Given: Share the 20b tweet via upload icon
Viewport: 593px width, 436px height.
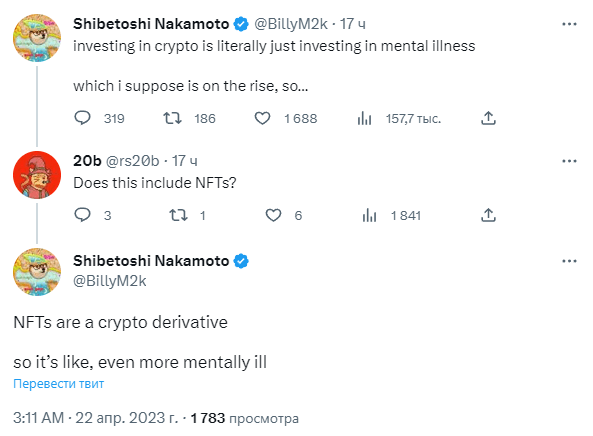Looking at the screenshot, I should pyautogui.click(x=488, y=215).
